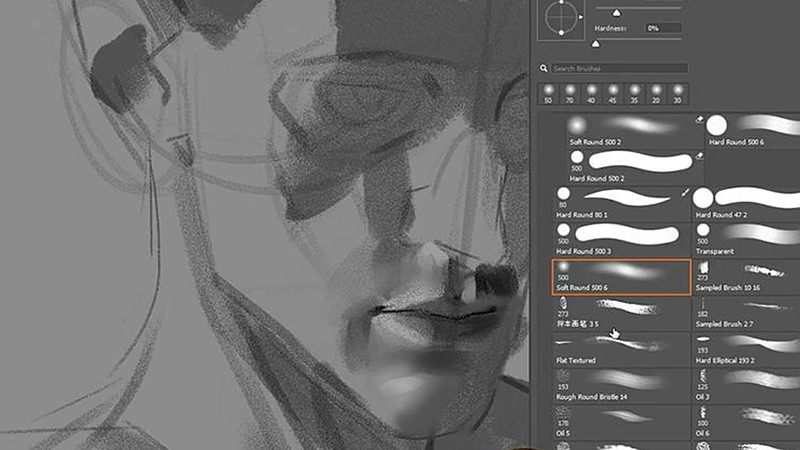Select the recent brush preset sized 35
The height and width of the screenshot is (450, 800).
[x=635, y=91]
